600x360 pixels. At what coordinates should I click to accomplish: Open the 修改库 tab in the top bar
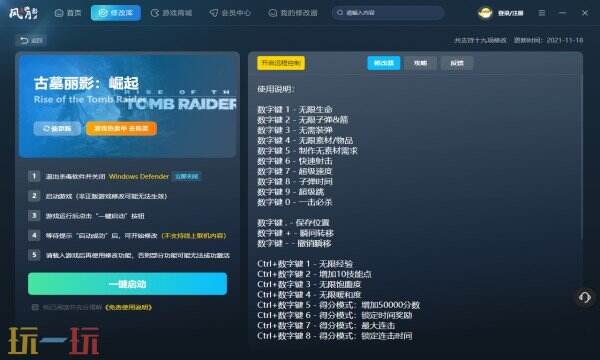116,13
